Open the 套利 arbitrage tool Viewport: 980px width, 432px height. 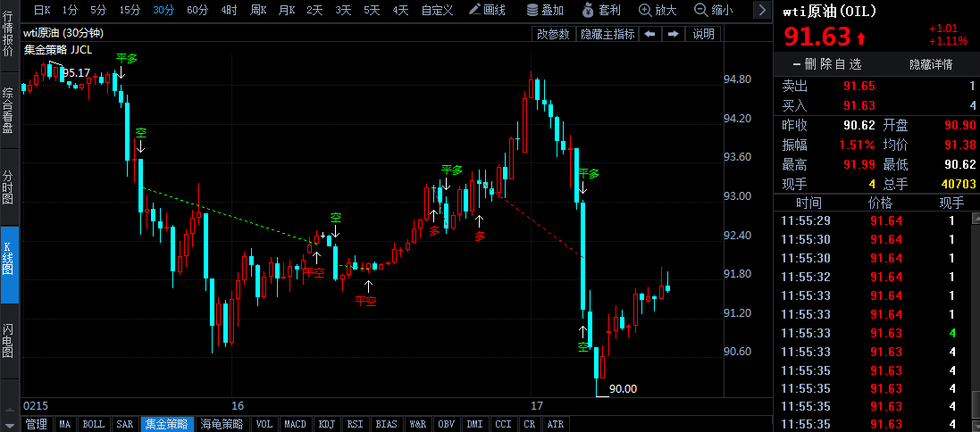pyautogui.click(x=601, y=9)
